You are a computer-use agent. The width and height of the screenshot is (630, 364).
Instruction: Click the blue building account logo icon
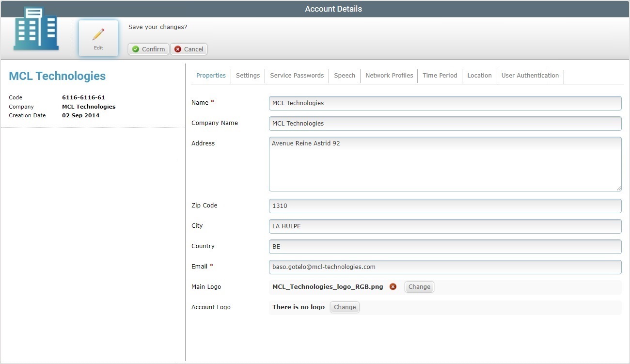tap(35, 29)
